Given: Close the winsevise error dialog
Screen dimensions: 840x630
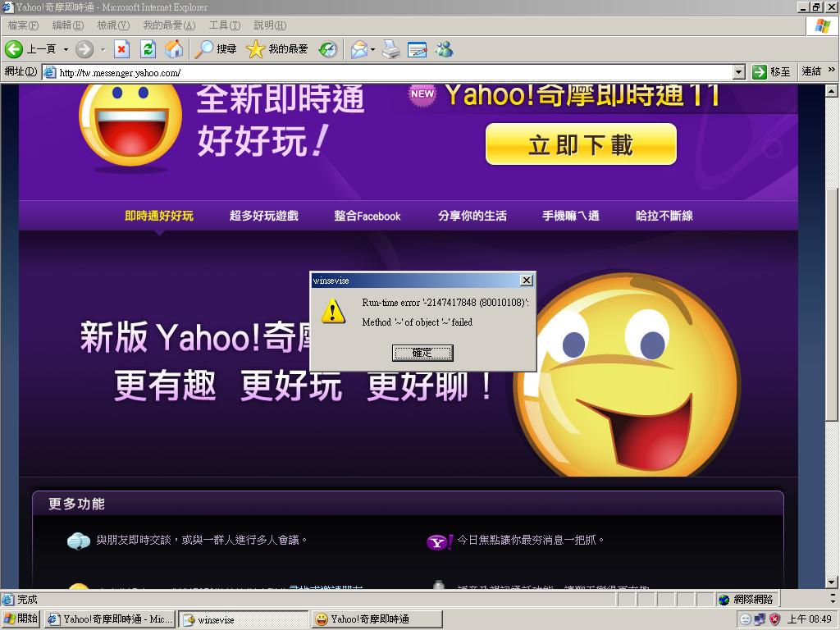Looking at the screenshot, I should [x=527, y=281].
